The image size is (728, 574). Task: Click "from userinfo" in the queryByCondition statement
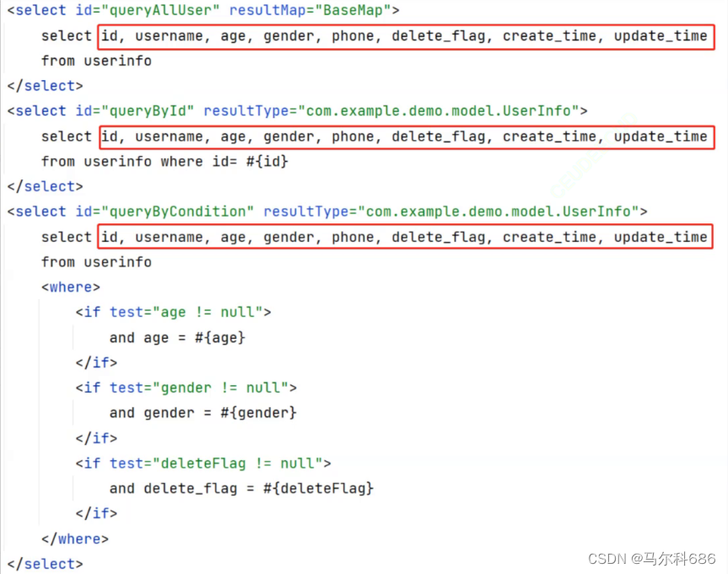96,262
